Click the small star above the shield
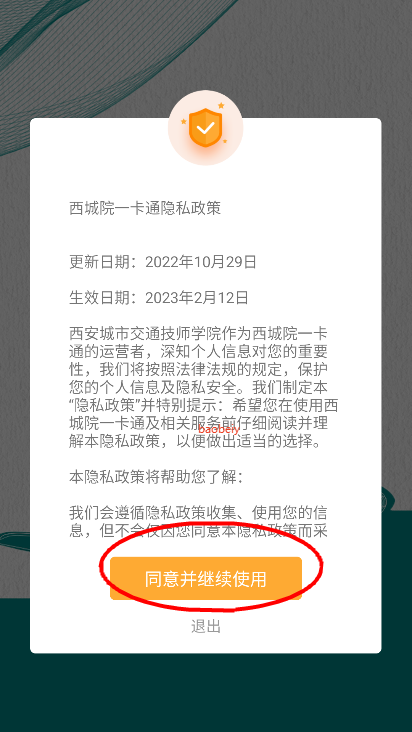This screenshot has height=732, width=412. pyautogui.click(x=221, y=106)
